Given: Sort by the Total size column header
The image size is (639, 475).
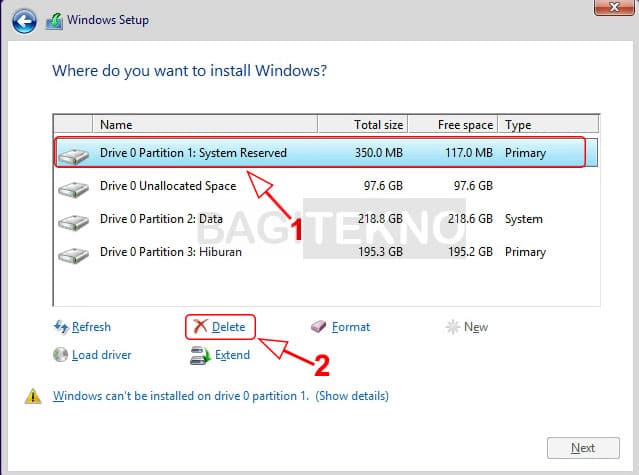Looking at the screenshot, I should 363,124.
